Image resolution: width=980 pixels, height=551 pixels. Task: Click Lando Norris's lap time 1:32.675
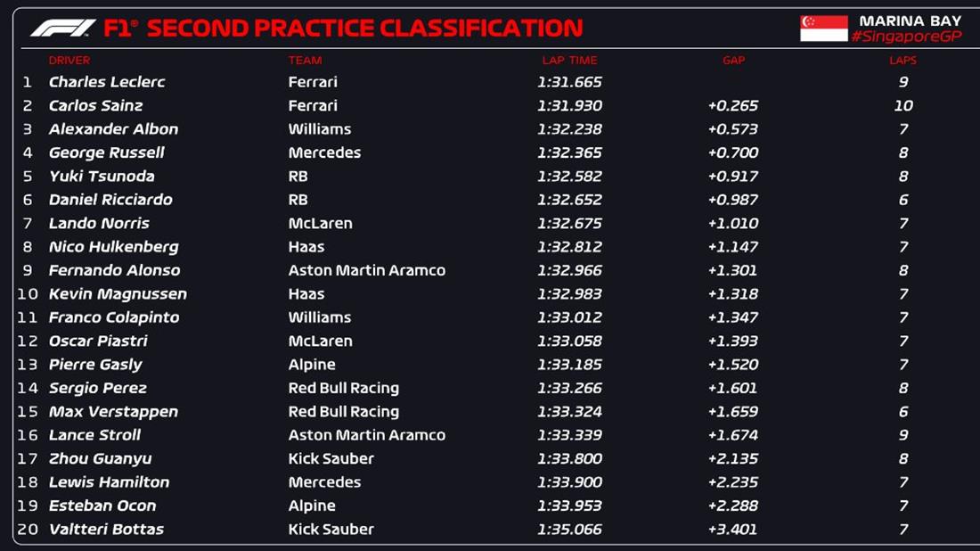pyautogui.click(x=569, y=224)
